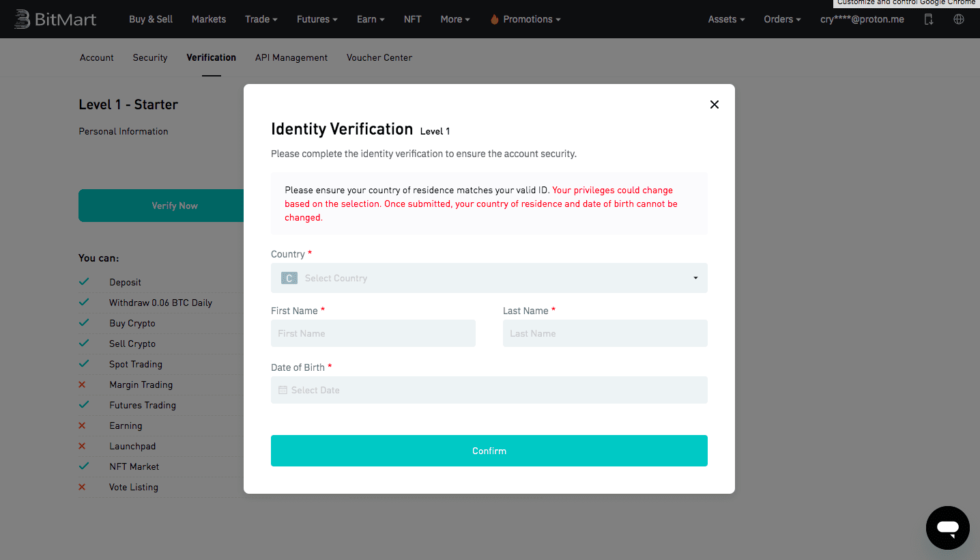Expand the Promotions menu

point(525,19)
